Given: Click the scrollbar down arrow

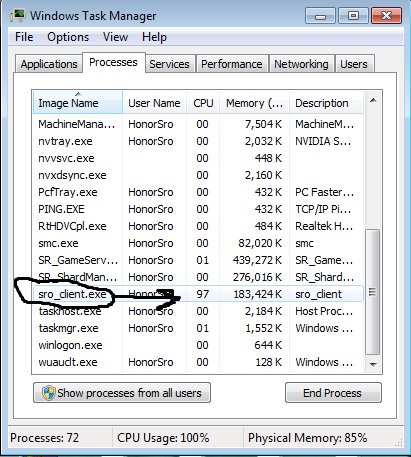Looking at the screenshot, I should [x=373, y=364].
